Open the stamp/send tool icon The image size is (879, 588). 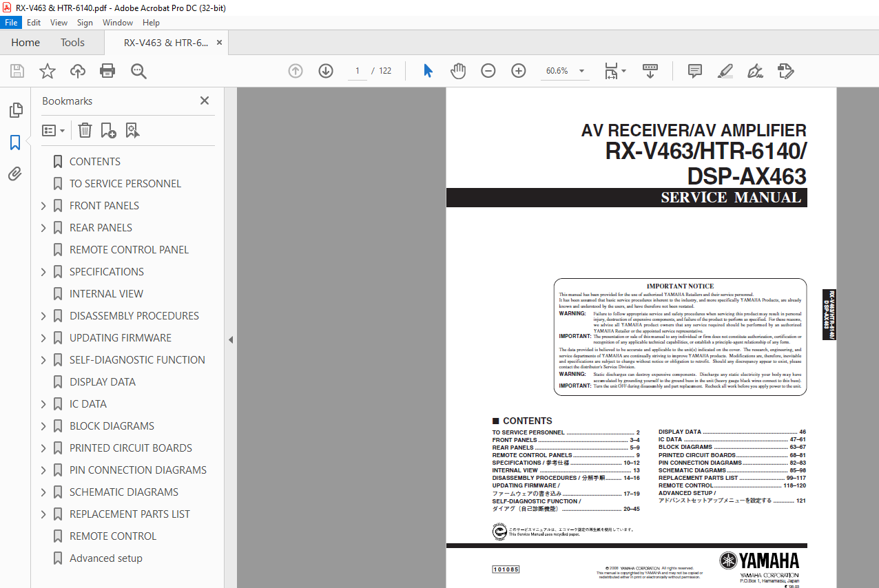pos(786,71)
